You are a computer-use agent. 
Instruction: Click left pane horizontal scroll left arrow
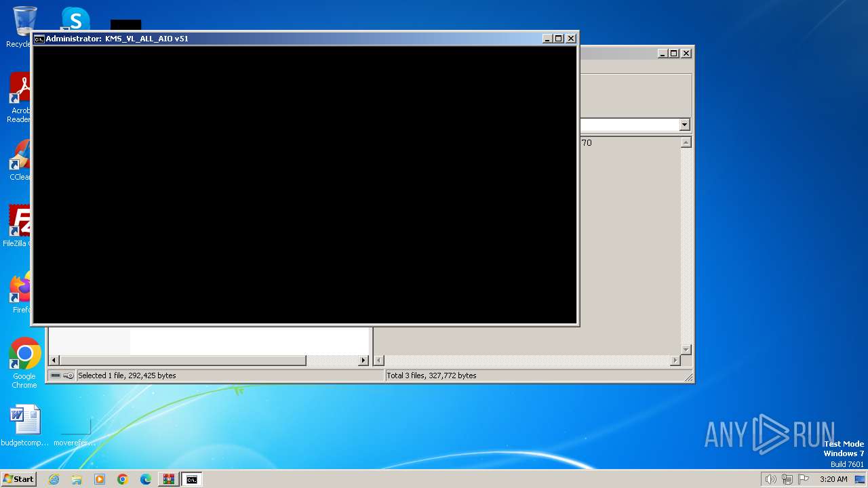[x=54, y=361]
